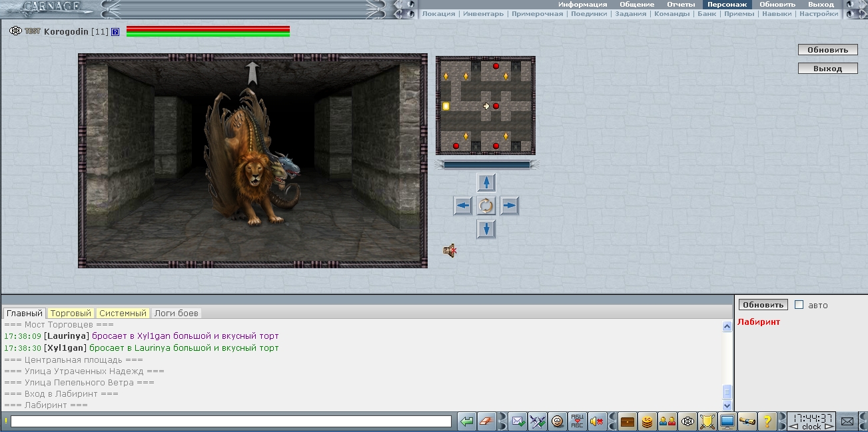The width and height of the screenshot is (868, 432).
Task: Click the gold coins stack icon
Action: point(647,421)
